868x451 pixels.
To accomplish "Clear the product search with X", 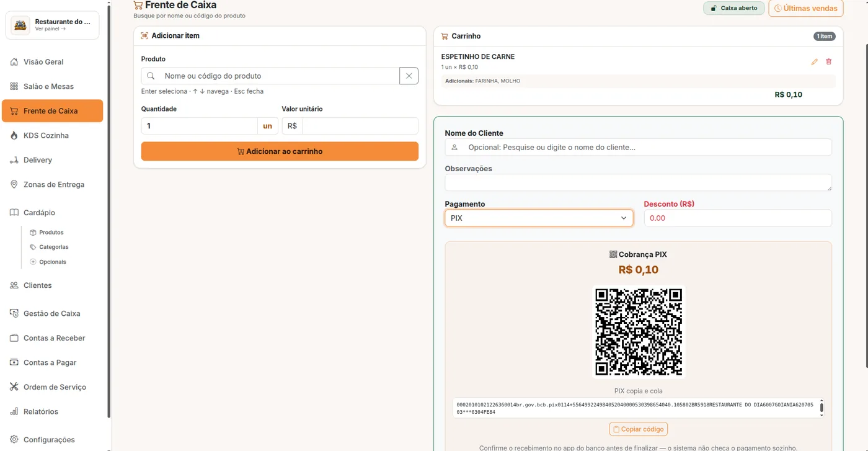I will [x=409, y=76].
